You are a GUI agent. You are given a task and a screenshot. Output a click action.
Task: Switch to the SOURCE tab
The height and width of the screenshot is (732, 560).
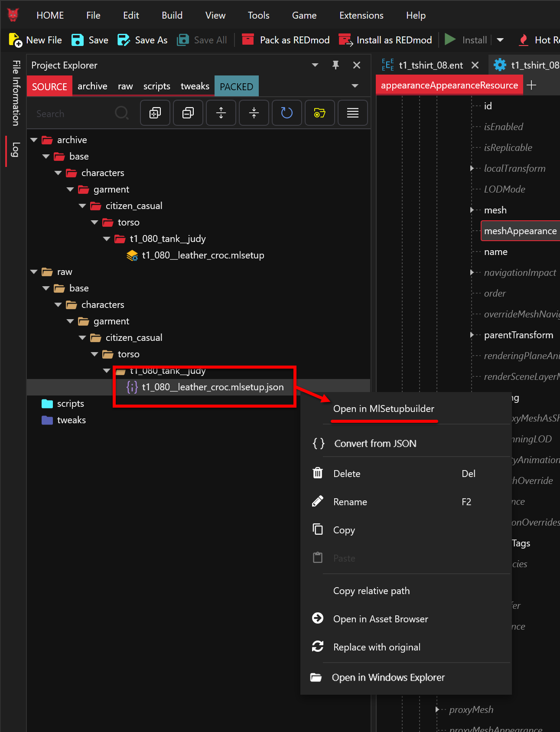pyautogui.click(x=49, y=86)
